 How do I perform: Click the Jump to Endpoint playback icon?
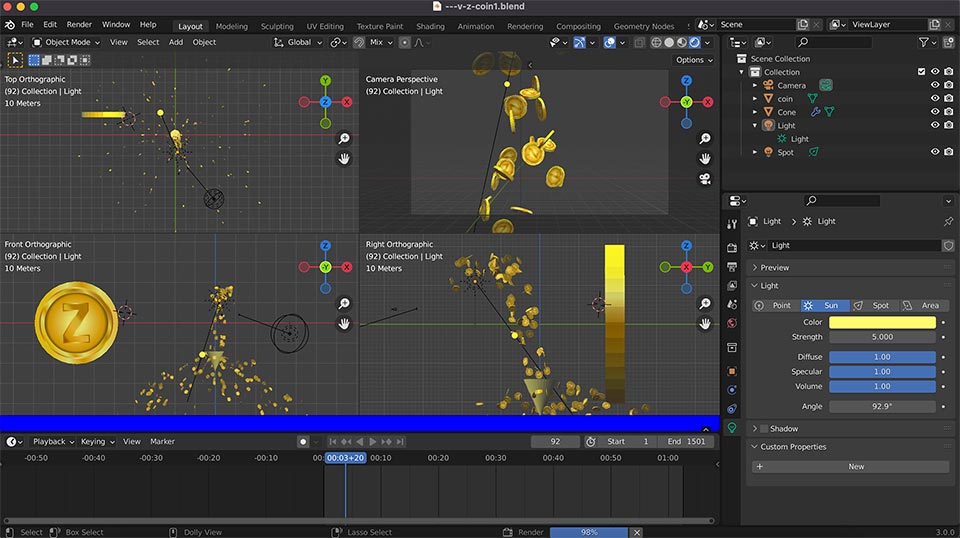[x=400, y=441]
